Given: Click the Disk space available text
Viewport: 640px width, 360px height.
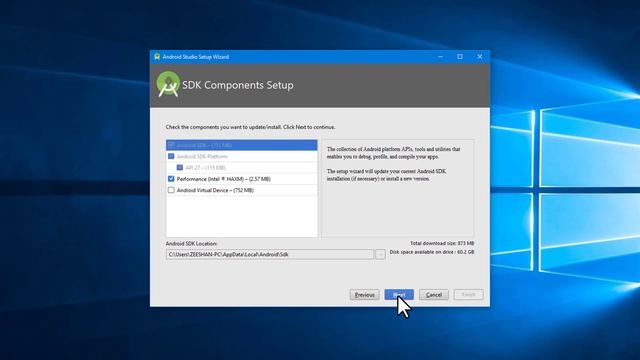Looking at the screenshot, I should click(x=432, y=252).
